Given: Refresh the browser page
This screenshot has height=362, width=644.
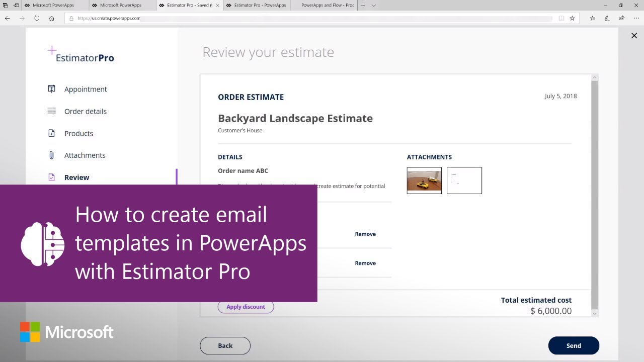Looking at the screenshot, I should 37,18.
